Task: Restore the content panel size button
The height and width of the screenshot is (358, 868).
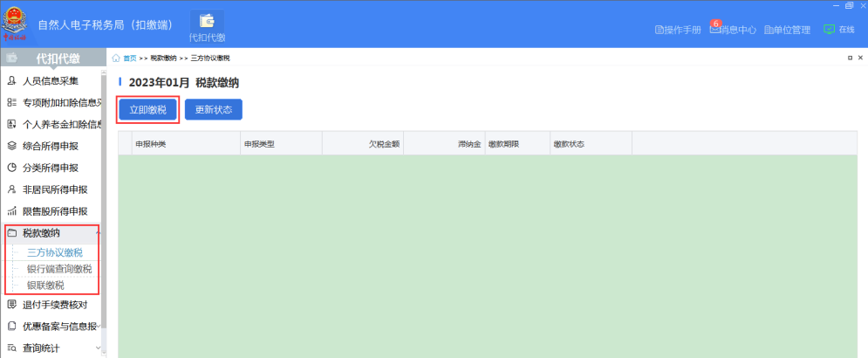Action: click(x=850, y=58)
